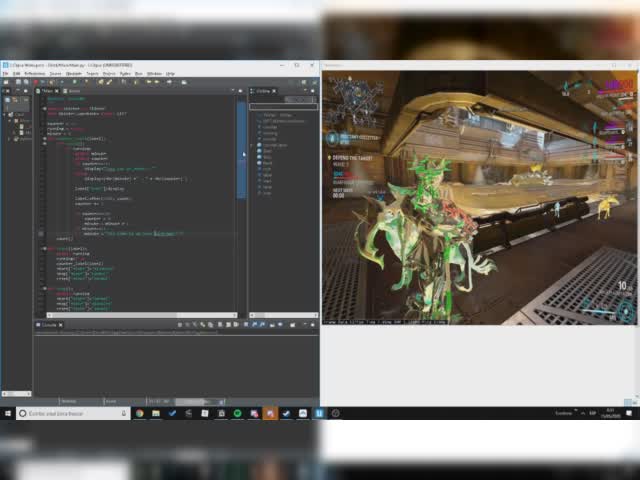
Task: Minimize the Outline view pane
Action: [305, 91]
